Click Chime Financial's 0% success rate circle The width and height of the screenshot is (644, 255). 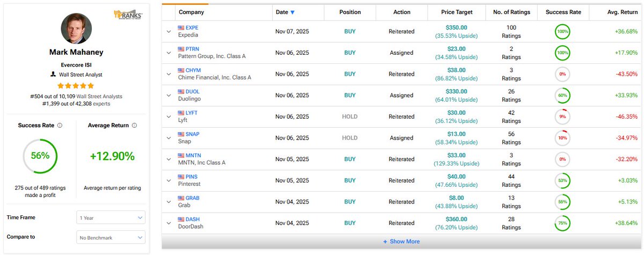point(562,74)
